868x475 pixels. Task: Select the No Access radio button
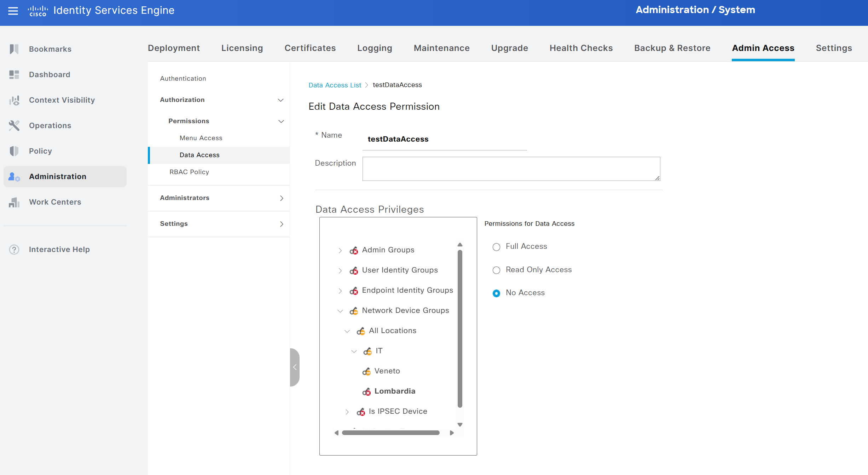point(496,293)
